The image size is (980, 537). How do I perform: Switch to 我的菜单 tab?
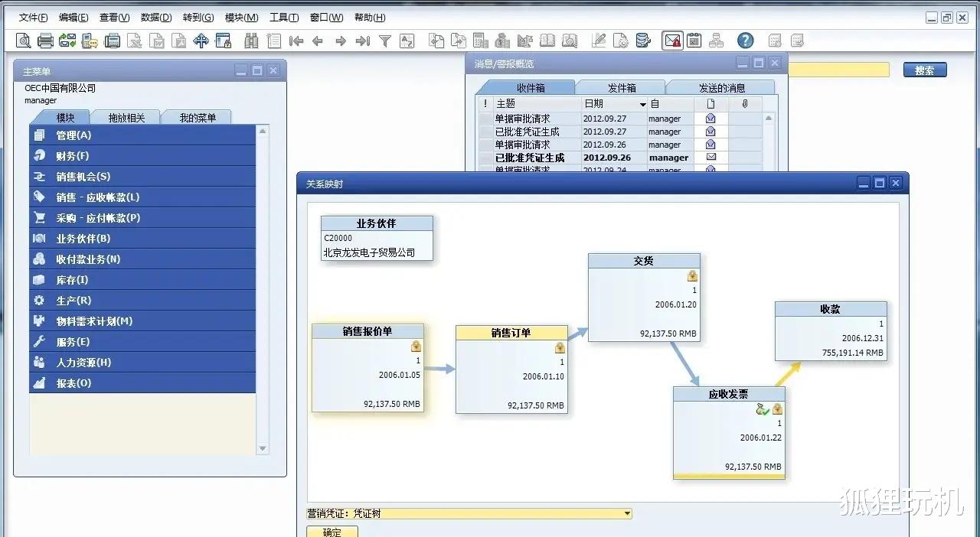tap(197, 118)
